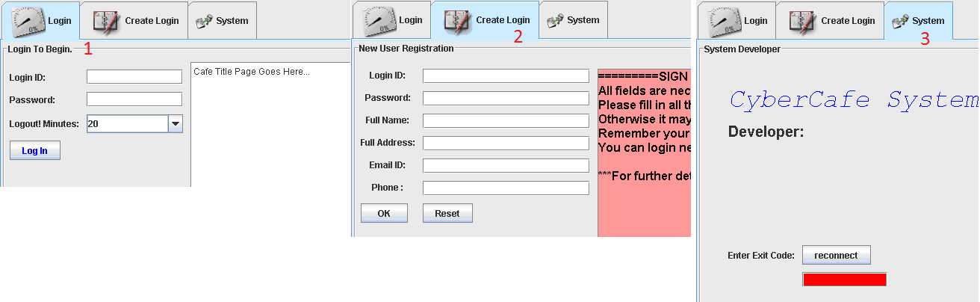The width and height of the screenshot is (980, 302).
Task: Click gauge icon on right panel's Login tab
Action: (x=725, y=21)
